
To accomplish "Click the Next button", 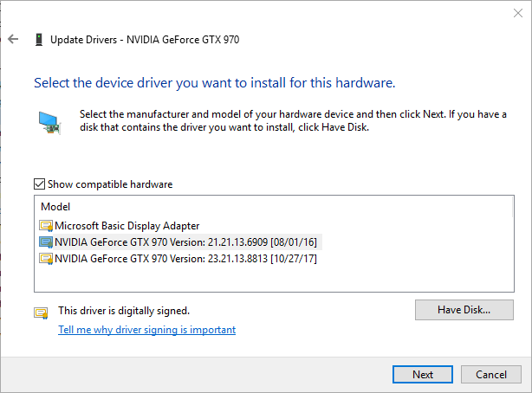I will tap(423, 374).
